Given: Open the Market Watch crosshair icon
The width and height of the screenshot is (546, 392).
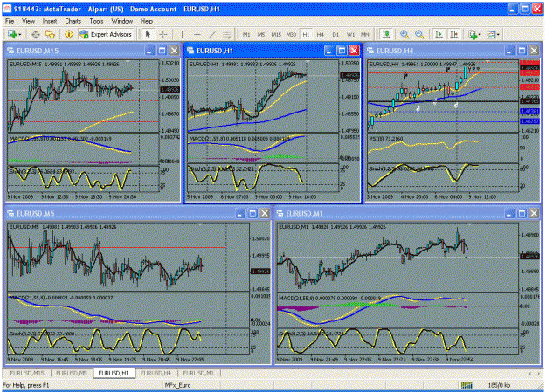Looking at the screenshot, I should pyautogui.click(x=36, y=34).
